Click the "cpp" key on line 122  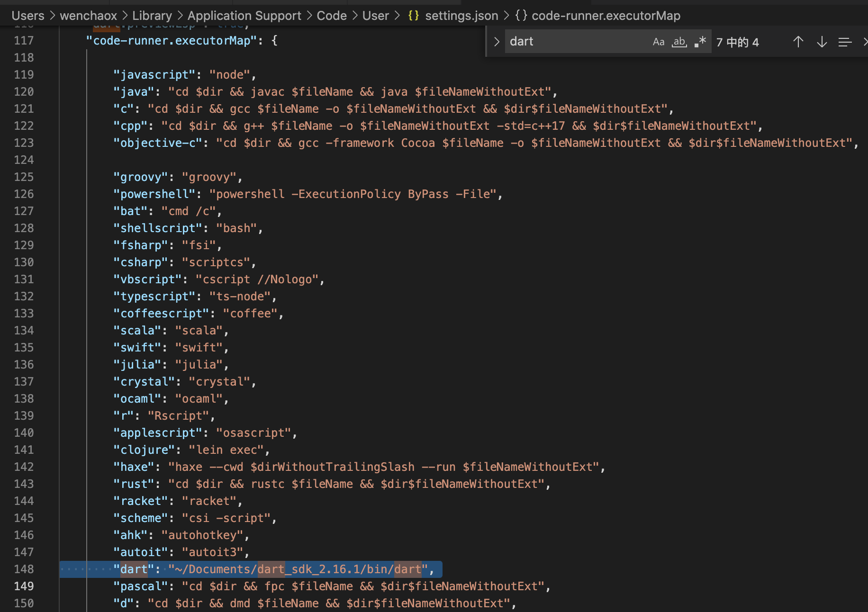[x=130, y=126]
